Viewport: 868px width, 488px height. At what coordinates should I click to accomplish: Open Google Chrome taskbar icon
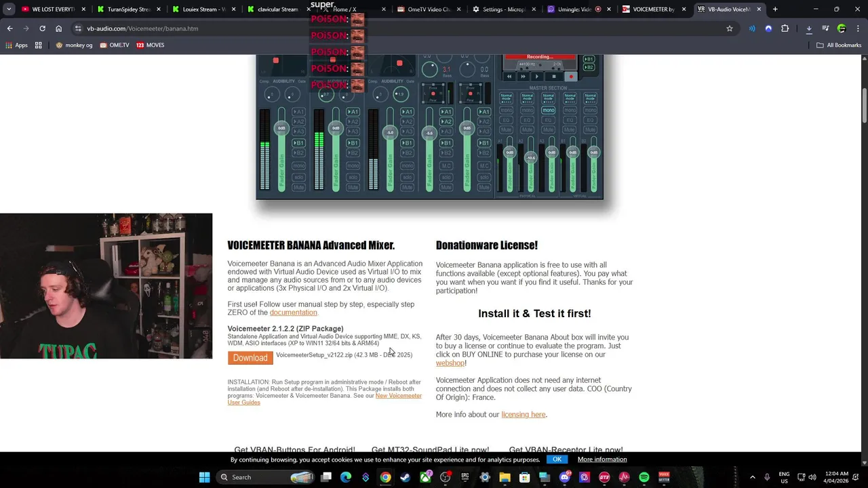pyautogui.click(x=385, y=477)
